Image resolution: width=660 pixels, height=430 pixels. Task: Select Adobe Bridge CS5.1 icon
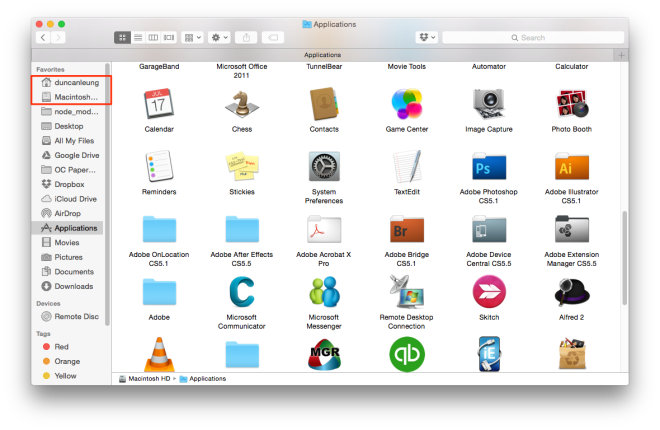coord(407,229)
